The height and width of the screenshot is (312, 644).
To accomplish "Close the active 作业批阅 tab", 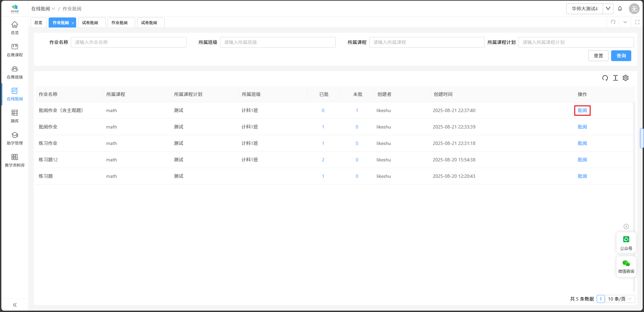I will (73, 23).
